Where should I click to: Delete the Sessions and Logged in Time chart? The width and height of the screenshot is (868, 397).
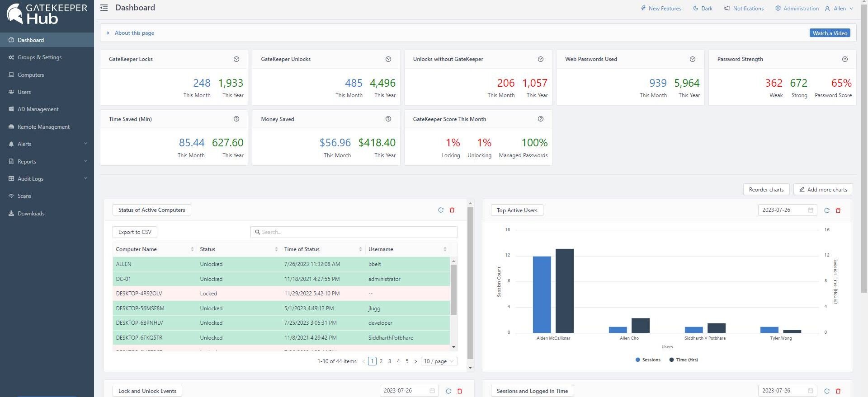pos(838,391)
